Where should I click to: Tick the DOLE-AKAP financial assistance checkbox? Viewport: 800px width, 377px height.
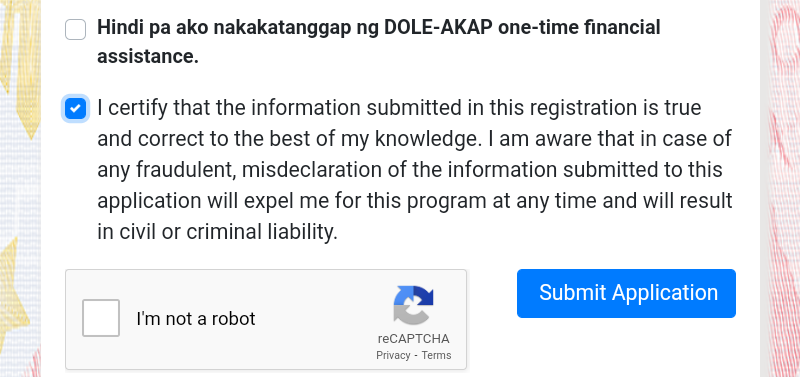75,30
